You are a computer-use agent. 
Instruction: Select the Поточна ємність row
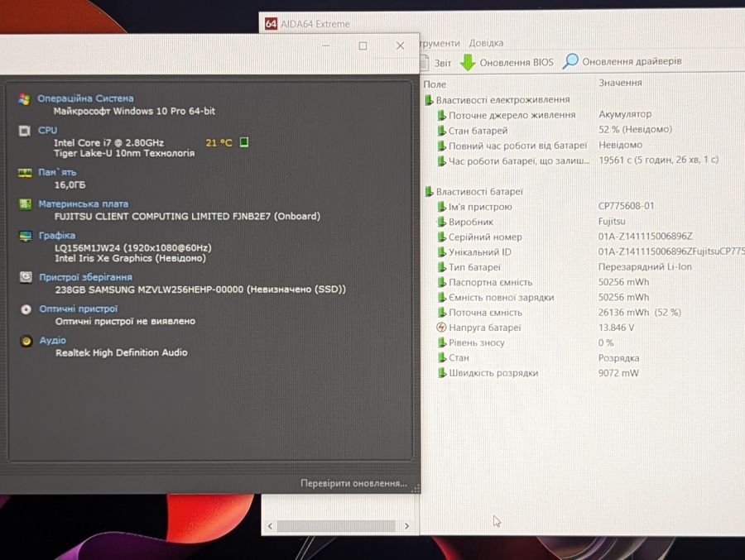(583, 313)
